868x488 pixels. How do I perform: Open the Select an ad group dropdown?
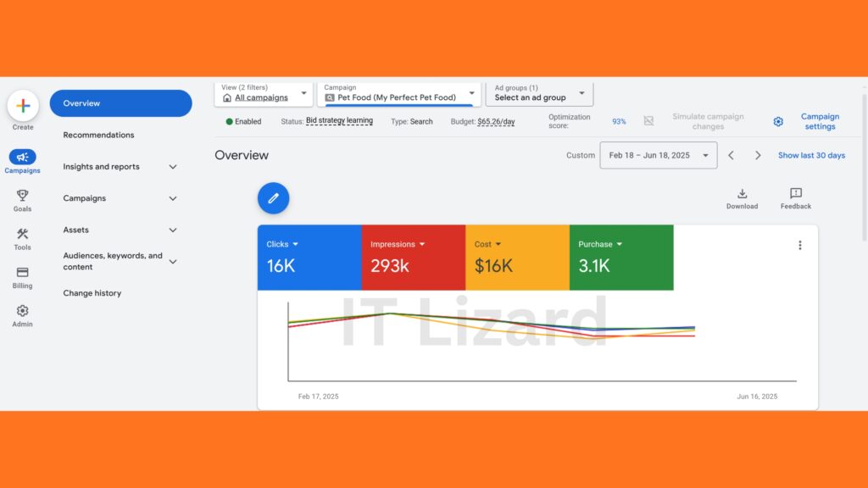539,96
